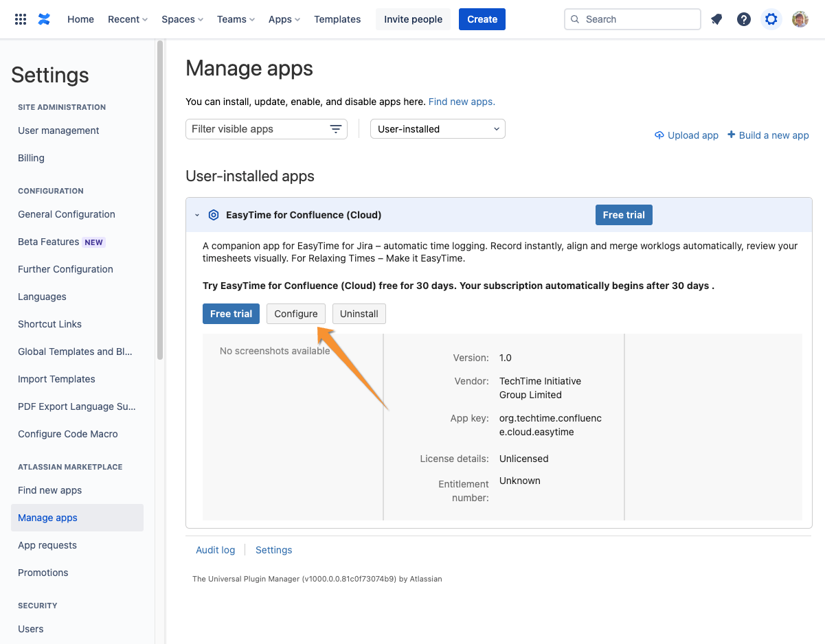Click the 'No screenshots available' text
Viewport: 825px width, 644px height.
tap(275, 351)
